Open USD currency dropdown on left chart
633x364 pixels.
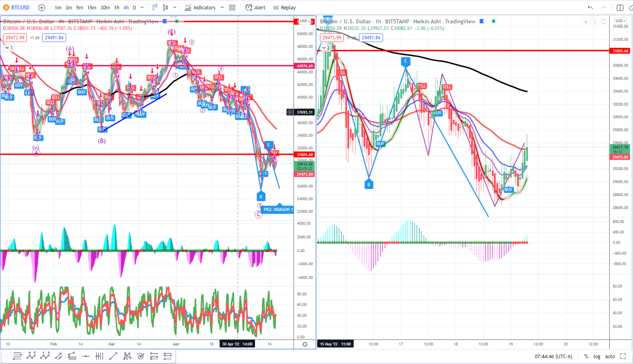pos(305,21)
